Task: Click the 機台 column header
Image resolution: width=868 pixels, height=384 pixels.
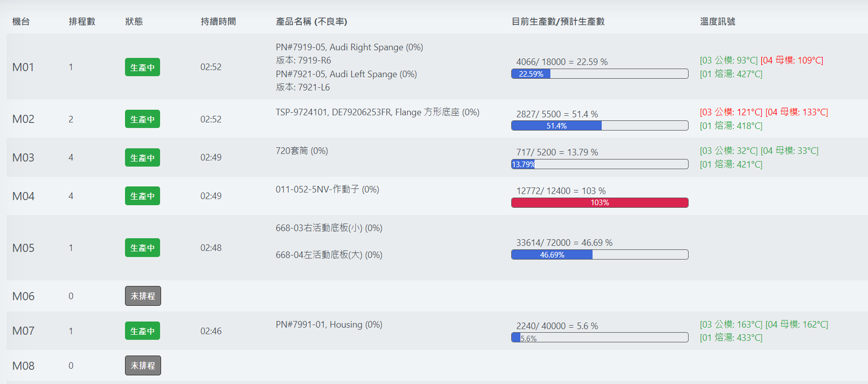Action: (21, 21)
